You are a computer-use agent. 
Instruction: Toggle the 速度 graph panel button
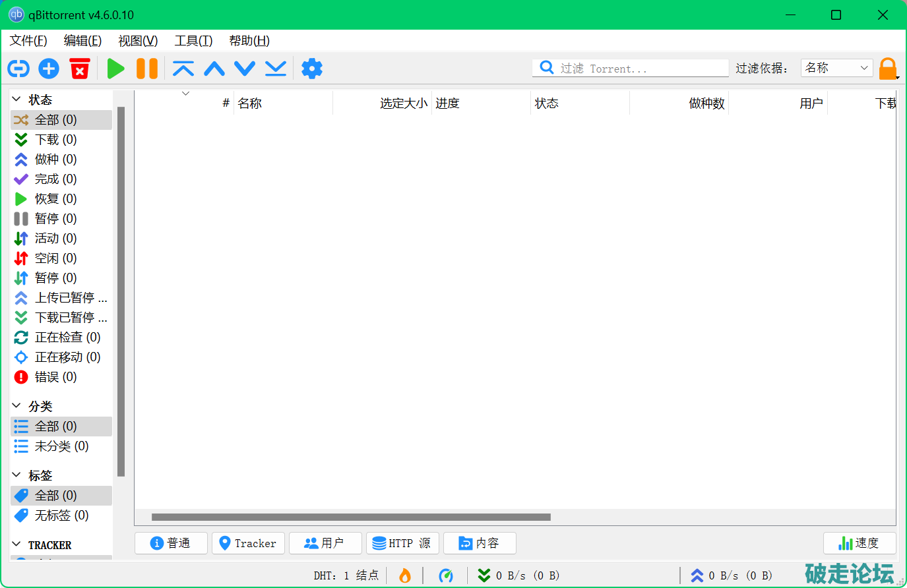(859, 543)
